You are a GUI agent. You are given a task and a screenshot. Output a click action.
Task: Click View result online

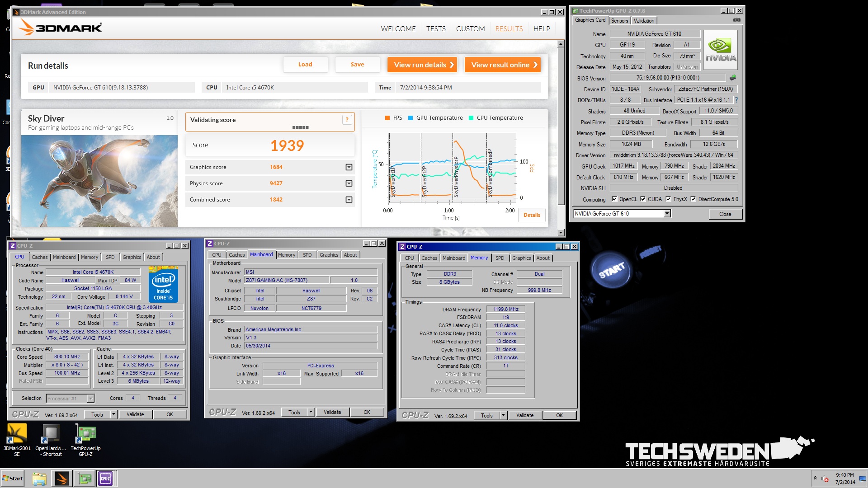[503, 65]
